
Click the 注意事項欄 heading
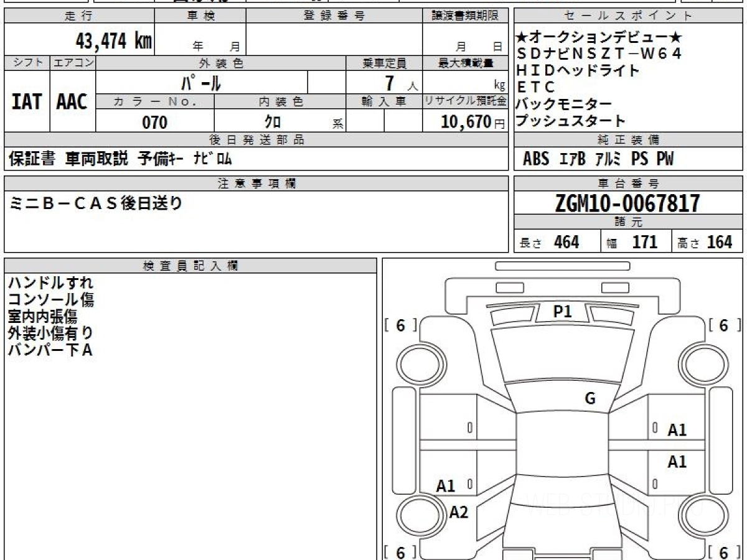pos(256,184)
